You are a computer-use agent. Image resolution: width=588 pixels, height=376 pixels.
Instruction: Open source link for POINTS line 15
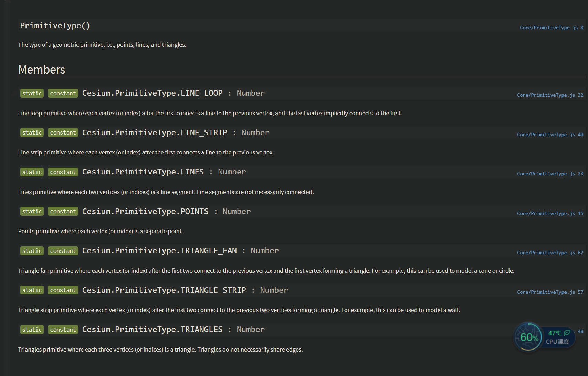(x=550, y=213)
